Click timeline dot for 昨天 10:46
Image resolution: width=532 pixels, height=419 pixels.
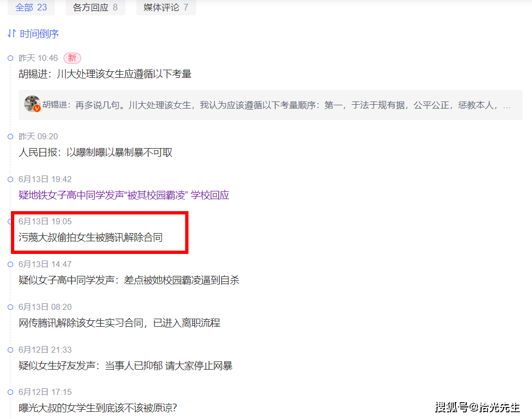[10, 58]
